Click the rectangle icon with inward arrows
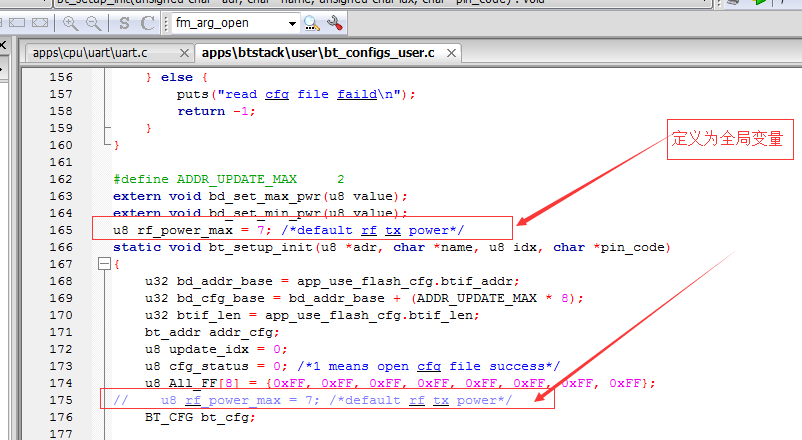 40,23
